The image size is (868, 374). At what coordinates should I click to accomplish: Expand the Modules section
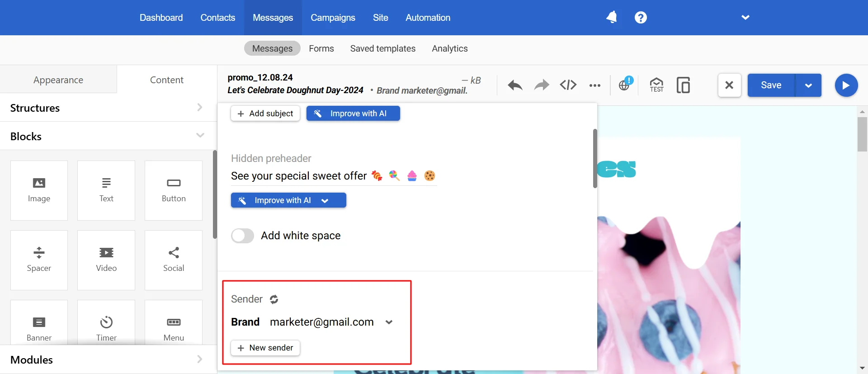point(108,360)
